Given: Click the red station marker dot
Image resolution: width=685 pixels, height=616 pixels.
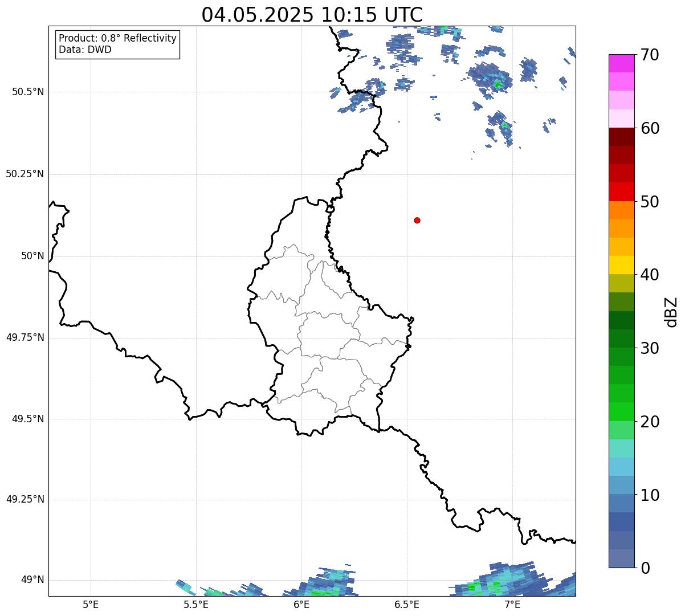Looking at the screenshot, I should point(417,220).
